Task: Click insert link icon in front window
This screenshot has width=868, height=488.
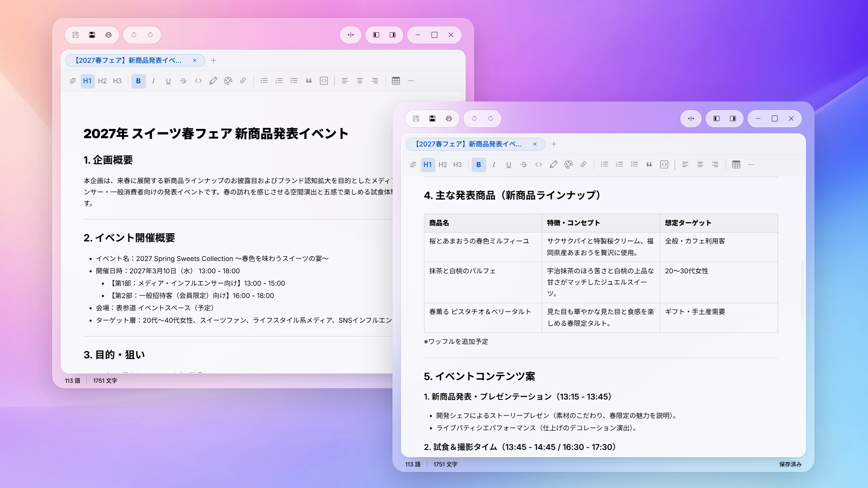Action: coord(583,165)
